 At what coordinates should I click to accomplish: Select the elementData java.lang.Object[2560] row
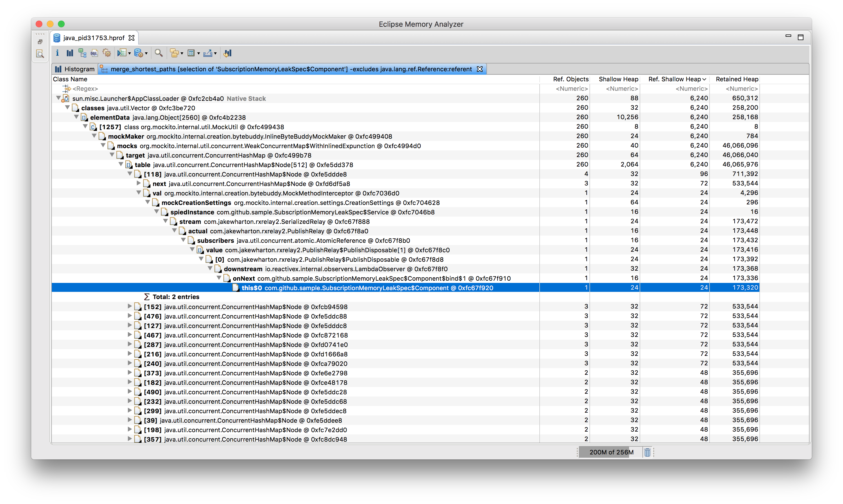coord(405,117)
